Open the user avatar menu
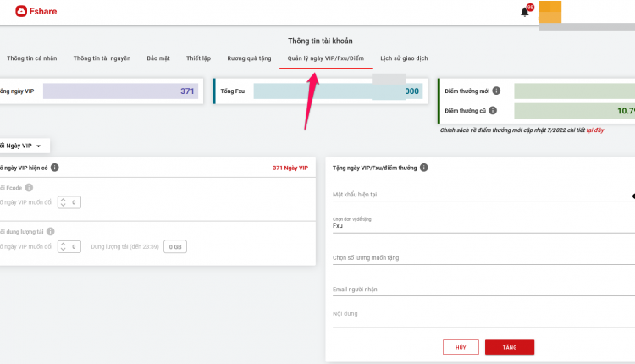Screen dimensions: 635x364 [x=550, y=12]
